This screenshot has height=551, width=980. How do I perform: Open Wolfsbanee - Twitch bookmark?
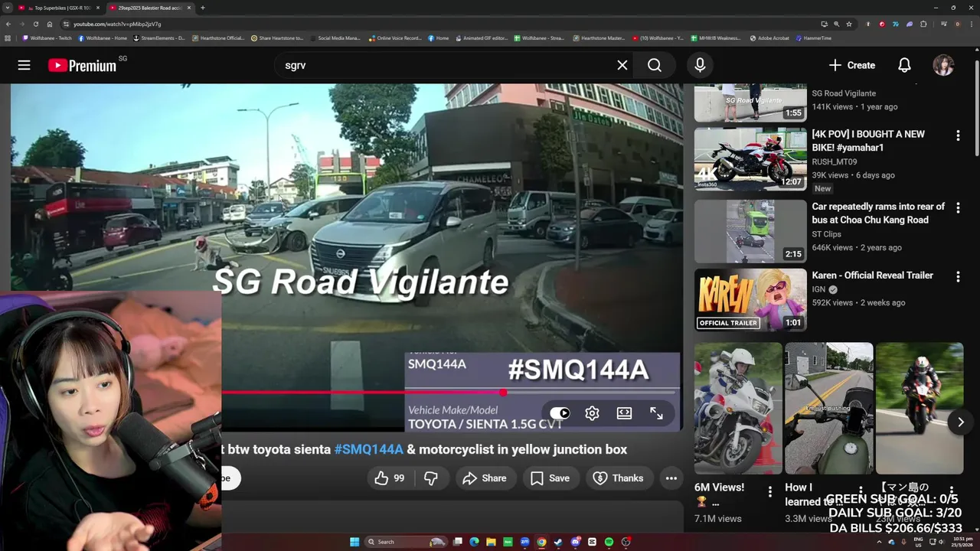tap(47, 37)
